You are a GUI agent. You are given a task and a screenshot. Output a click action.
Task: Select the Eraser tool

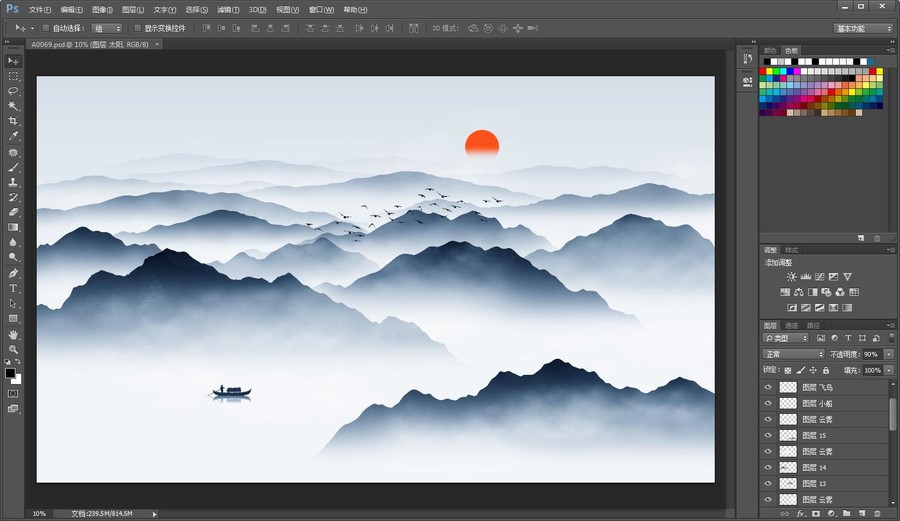13,212
